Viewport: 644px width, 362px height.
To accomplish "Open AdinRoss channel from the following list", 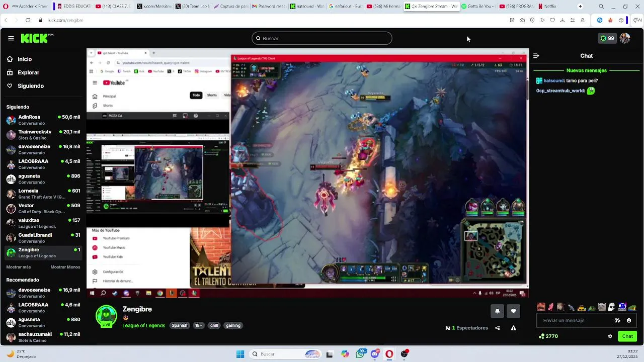I will pyautogui.click(x=43, y=120).
